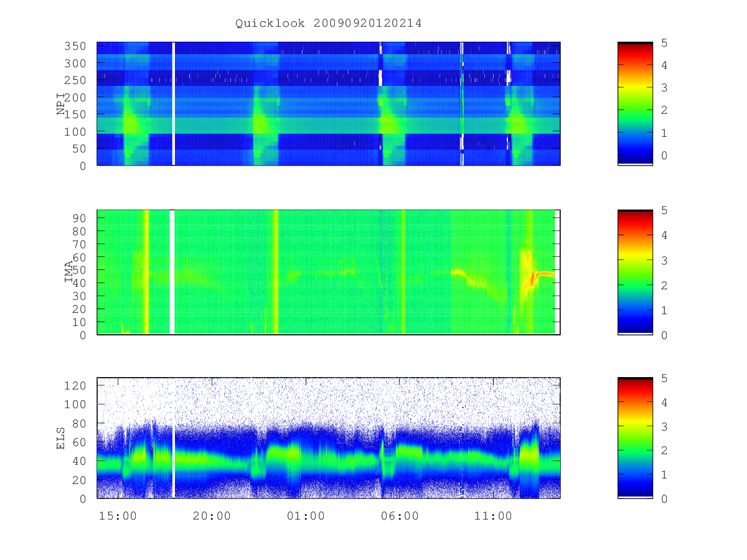Select the ELS axis label
Image resolution: width=747 pixels, height=560 pixels.
[61, 438]
